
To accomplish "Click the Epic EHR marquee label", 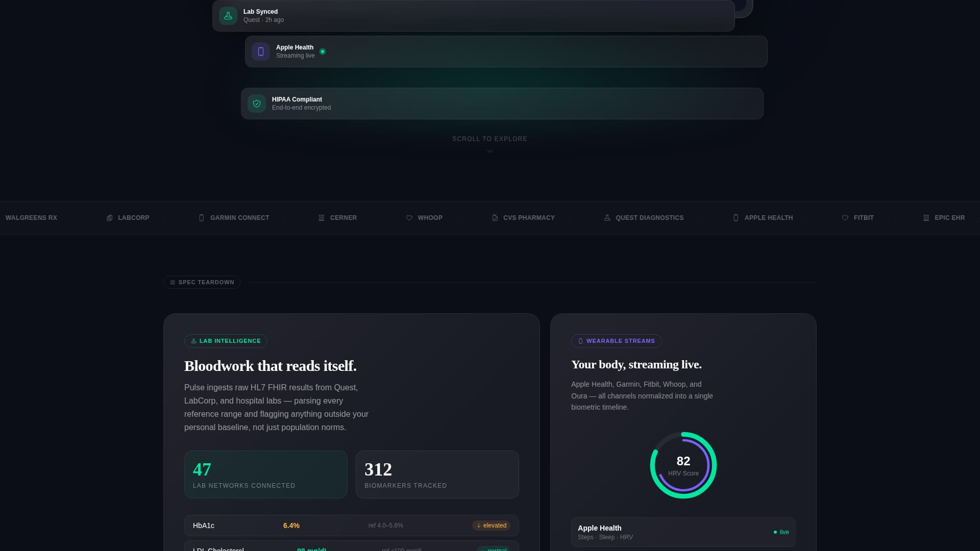I will [950, 218].
